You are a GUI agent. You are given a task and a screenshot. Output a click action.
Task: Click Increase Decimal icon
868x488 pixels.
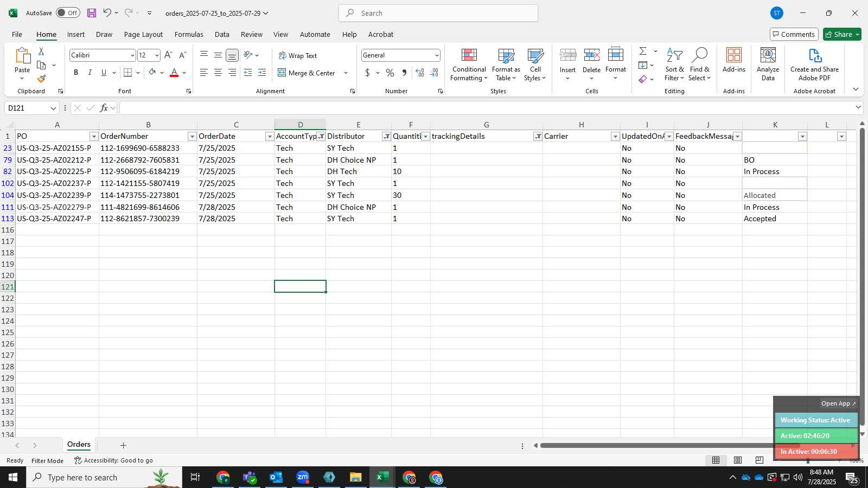(420, 73)
